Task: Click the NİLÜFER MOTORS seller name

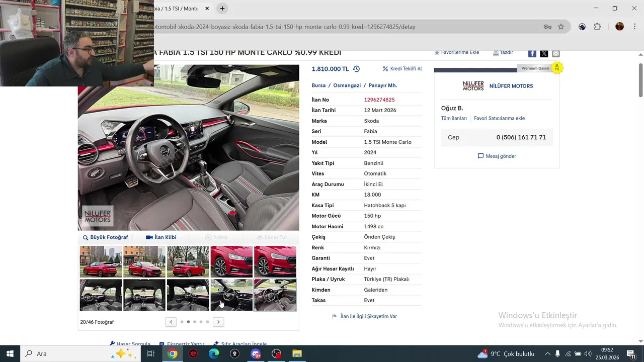Action: (511, 86)
